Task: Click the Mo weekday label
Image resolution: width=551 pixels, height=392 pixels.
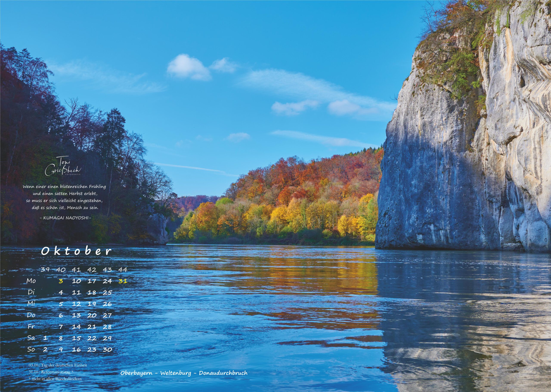Action: pyautogui.click(x=31, y=281)
